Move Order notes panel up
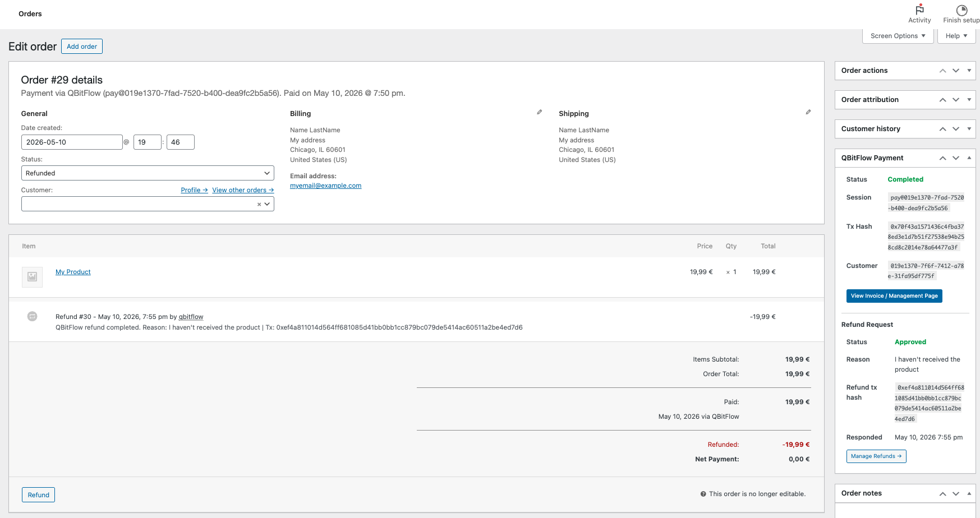The height and width of the screenshot is (518, 980). (942, 493)
